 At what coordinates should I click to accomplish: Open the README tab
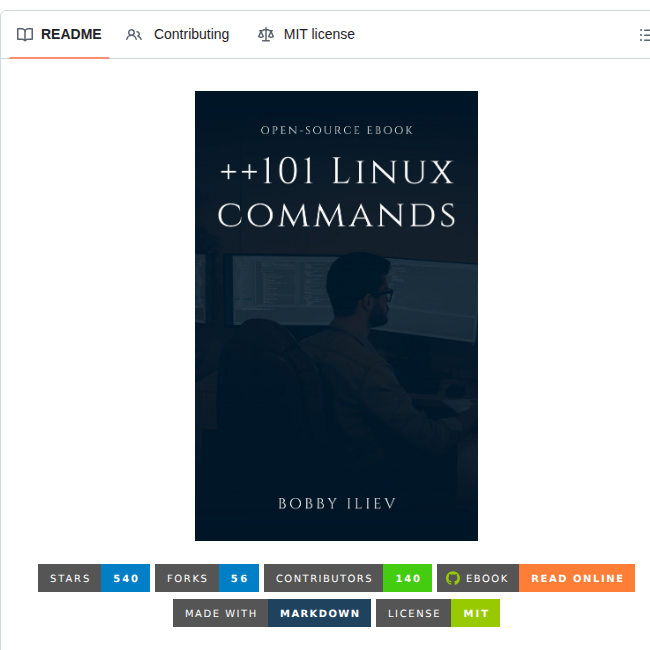pos(59,34)
